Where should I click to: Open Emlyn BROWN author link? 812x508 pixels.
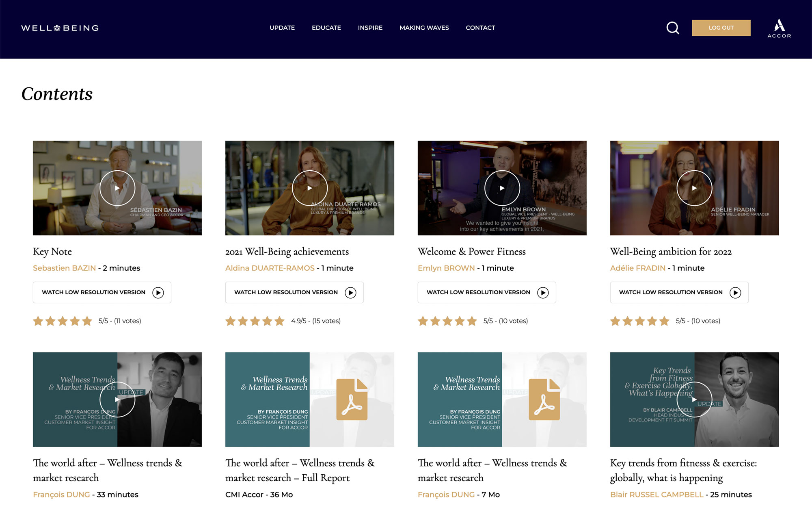coord(446,268)
